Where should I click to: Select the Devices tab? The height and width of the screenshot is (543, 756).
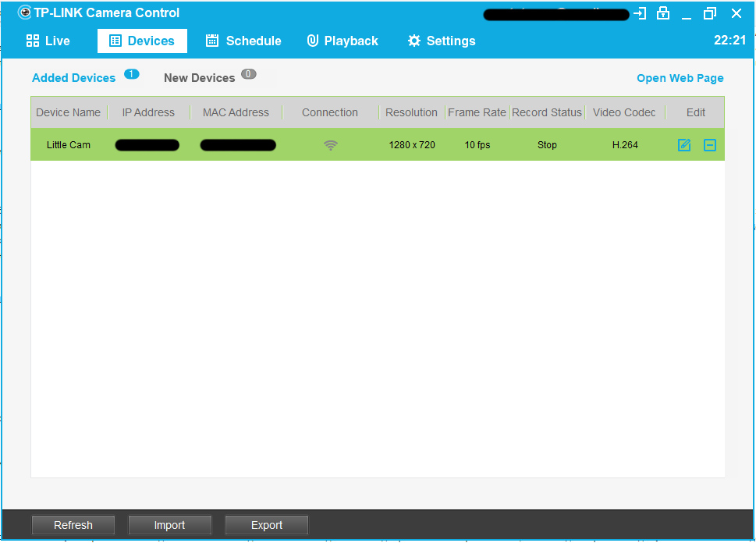(x=142, y=41)
